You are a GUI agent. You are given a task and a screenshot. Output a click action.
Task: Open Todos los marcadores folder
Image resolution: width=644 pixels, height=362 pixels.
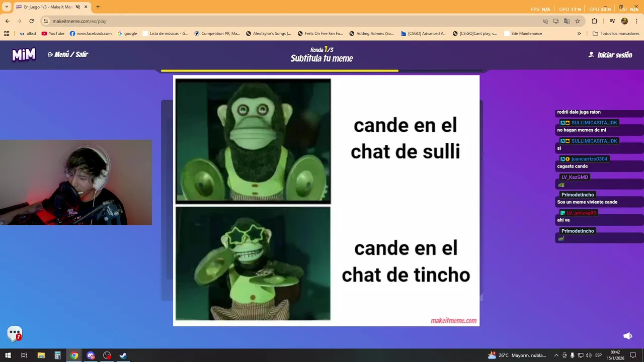616,34
